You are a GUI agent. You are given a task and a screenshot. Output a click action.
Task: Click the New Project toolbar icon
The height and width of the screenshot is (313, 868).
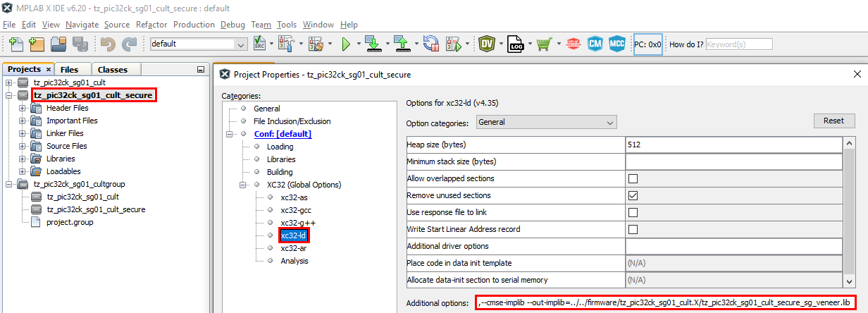(37, 44)
